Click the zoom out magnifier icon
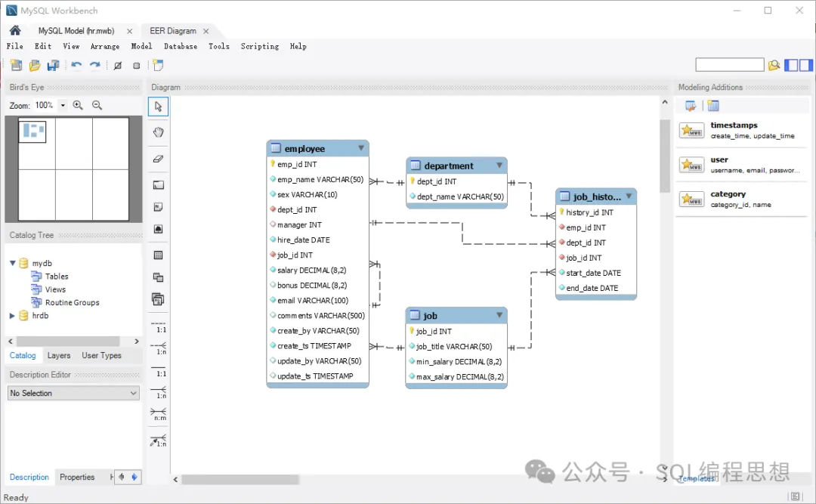The width and height of the screenshot is (816, 504). click(x=97, y=106)
